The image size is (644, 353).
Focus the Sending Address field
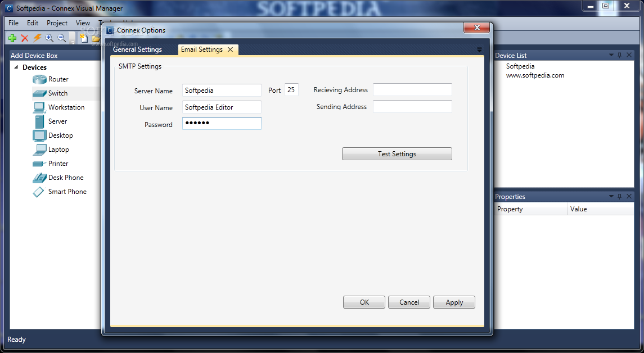(x=412, y=106)
